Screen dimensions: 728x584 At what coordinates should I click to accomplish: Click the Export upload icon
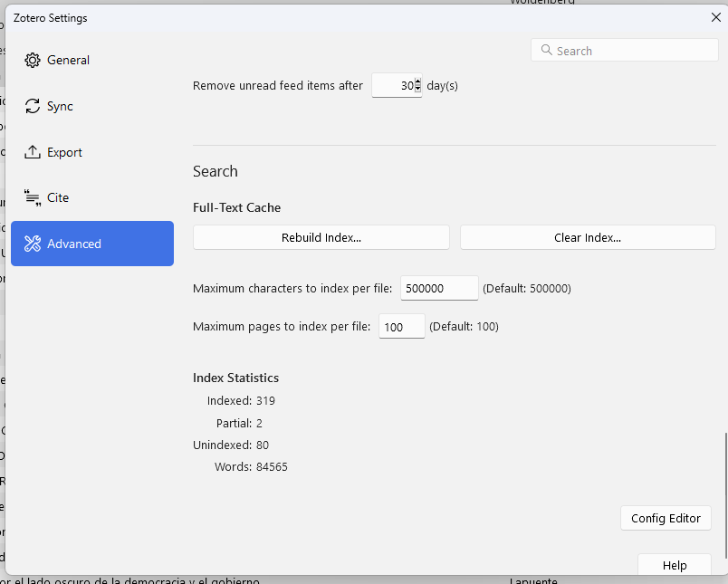(33, 152)
